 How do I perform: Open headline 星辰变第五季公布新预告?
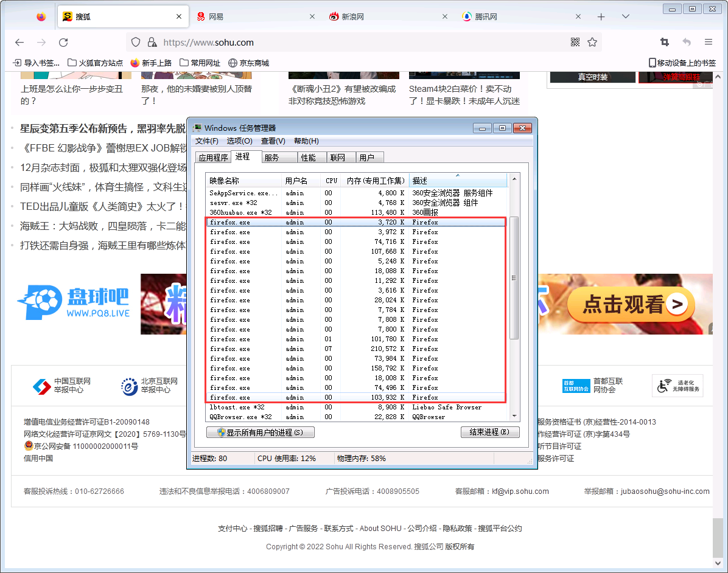[x=103, y=128]
